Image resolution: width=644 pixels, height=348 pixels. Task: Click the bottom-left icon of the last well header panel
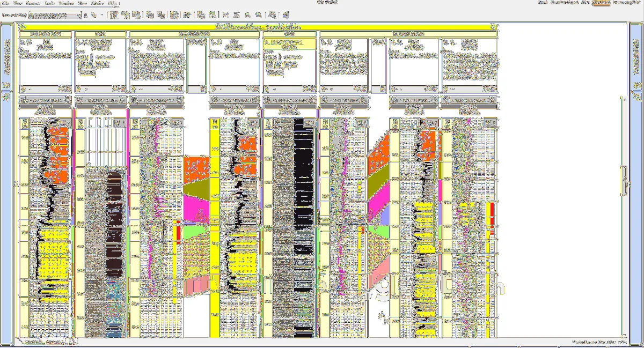click(445, 89)
